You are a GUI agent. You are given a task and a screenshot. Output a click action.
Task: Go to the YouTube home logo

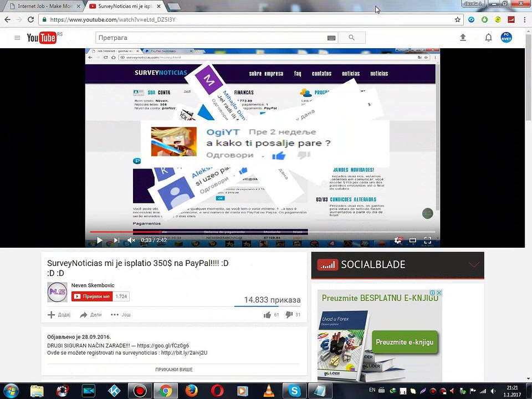[x=42, y=37]
